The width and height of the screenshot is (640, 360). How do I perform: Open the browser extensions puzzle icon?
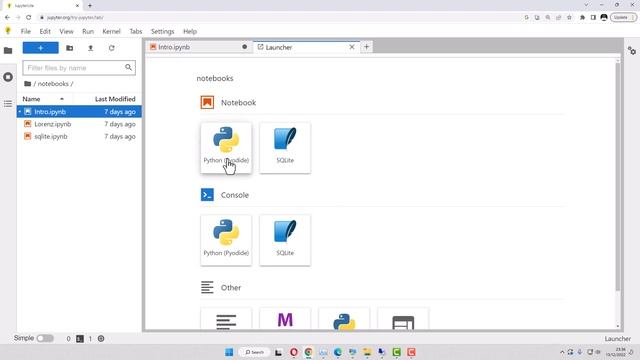coord(582,18)
